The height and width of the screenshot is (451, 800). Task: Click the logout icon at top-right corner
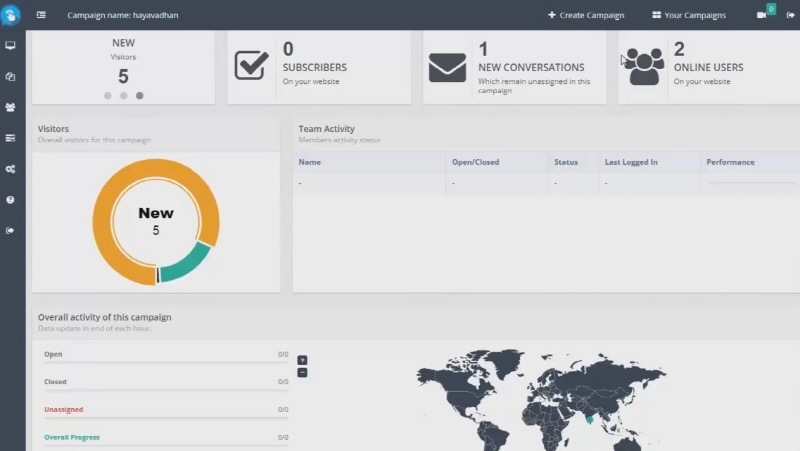[x=790, y=15]
